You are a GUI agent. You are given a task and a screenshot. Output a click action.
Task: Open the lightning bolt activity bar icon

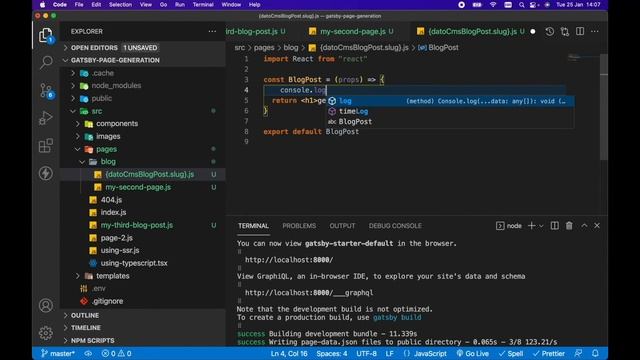click(x=46, y=173)
